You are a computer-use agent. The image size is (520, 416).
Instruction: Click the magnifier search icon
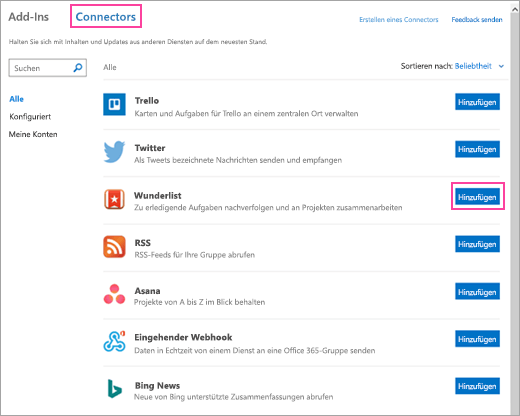(78, 68)
